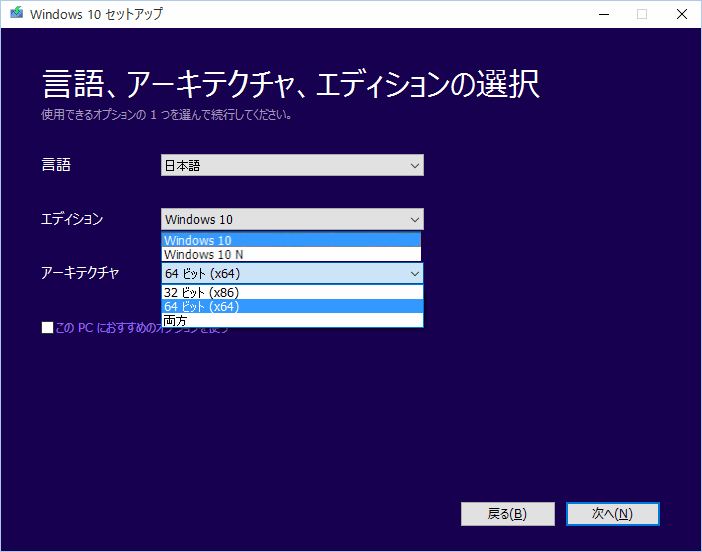Click the Windows 10 セットアップ title text
The image size is (702, 552).
coord(96,14)
